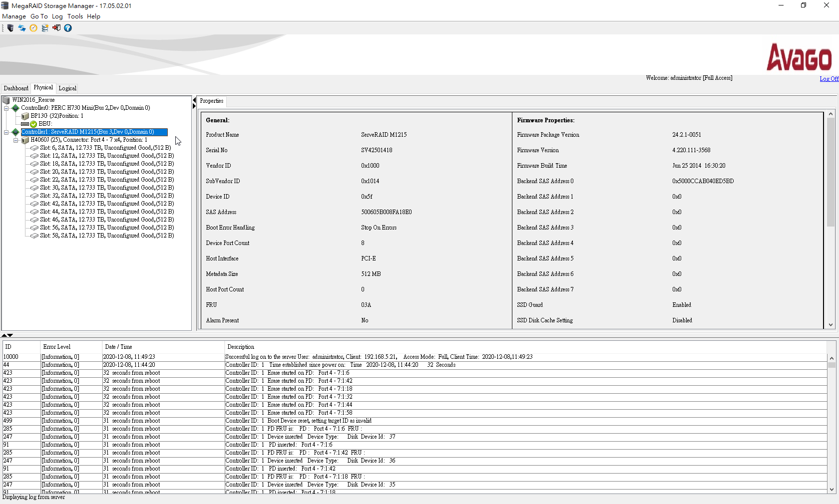Click the drive icon for Slot 46

[x=34, y=220]
